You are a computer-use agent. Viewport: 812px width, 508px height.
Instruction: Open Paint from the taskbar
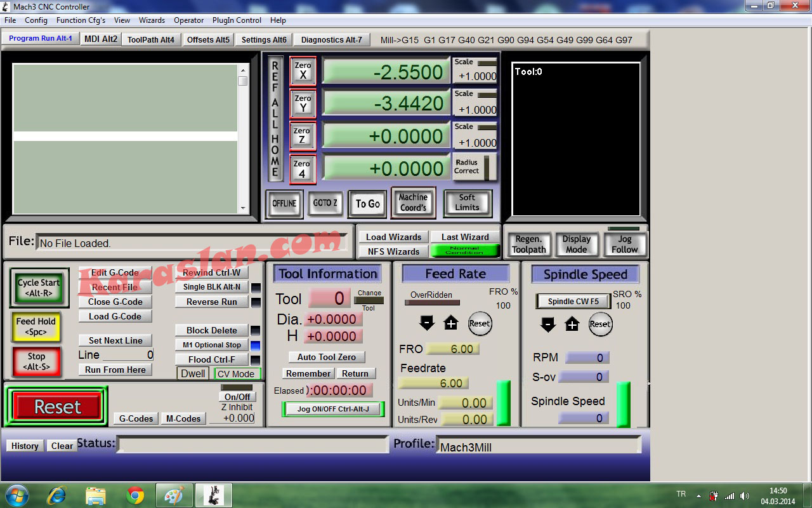[174, 495]
